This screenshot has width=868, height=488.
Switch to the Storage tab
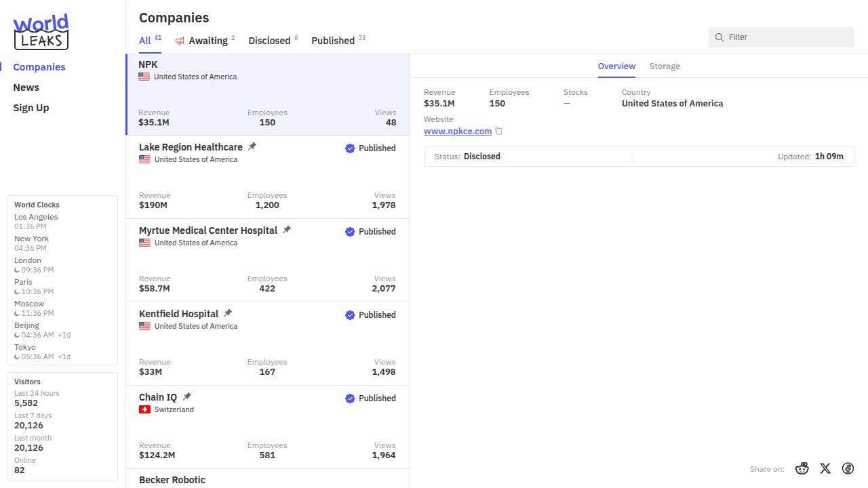coord(665,66)
